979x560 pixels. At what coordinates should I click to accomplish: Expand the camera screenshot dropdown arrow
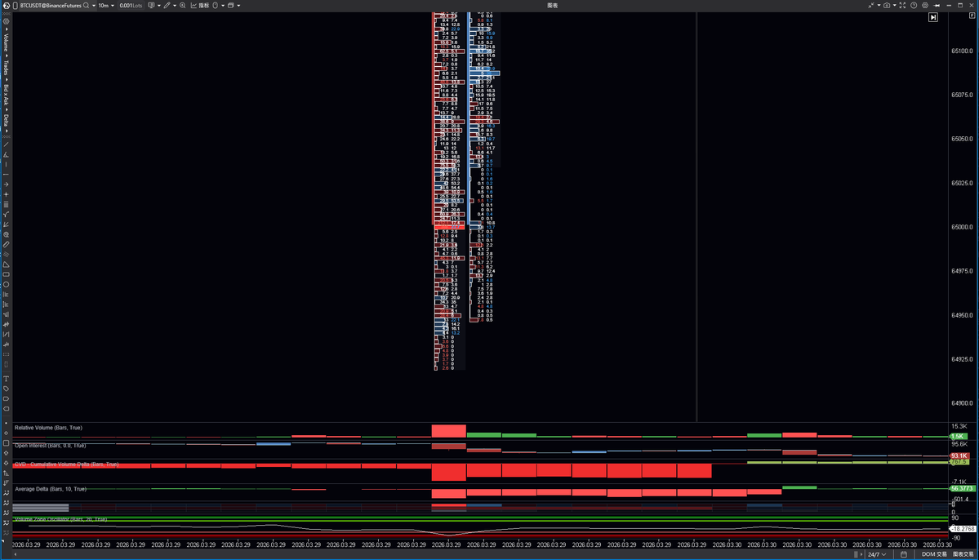point(894,6)
